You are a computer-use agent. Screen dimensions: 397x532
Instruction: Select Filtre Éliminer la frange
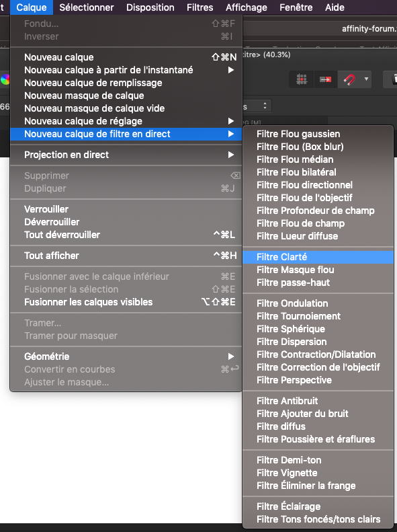tap(318, 486)
